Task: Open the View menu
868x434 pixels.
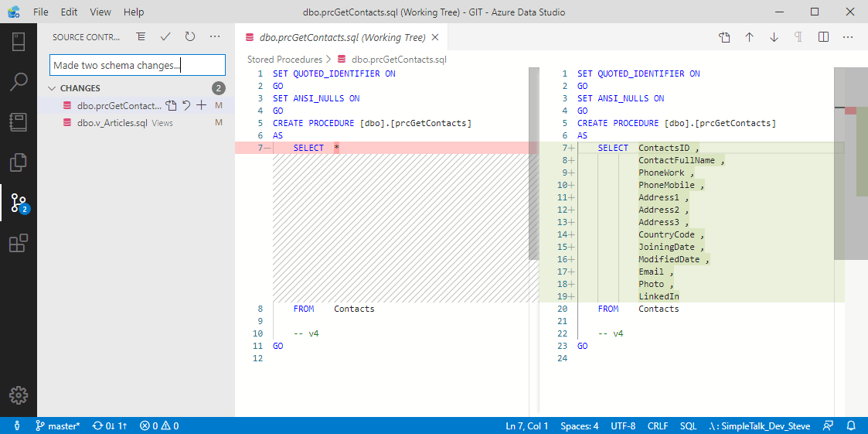Action: (x=100, y=12)
